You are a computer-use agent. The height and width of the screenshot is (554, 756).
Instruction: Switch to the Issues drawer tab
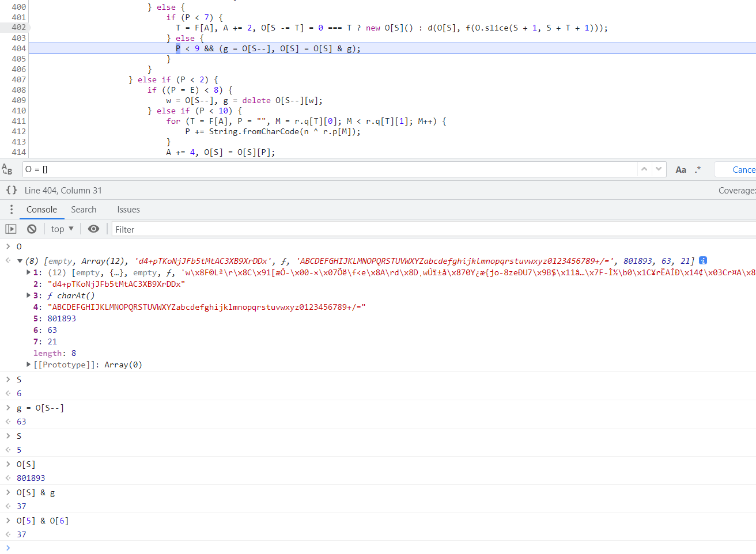click(x=128, y=210)
